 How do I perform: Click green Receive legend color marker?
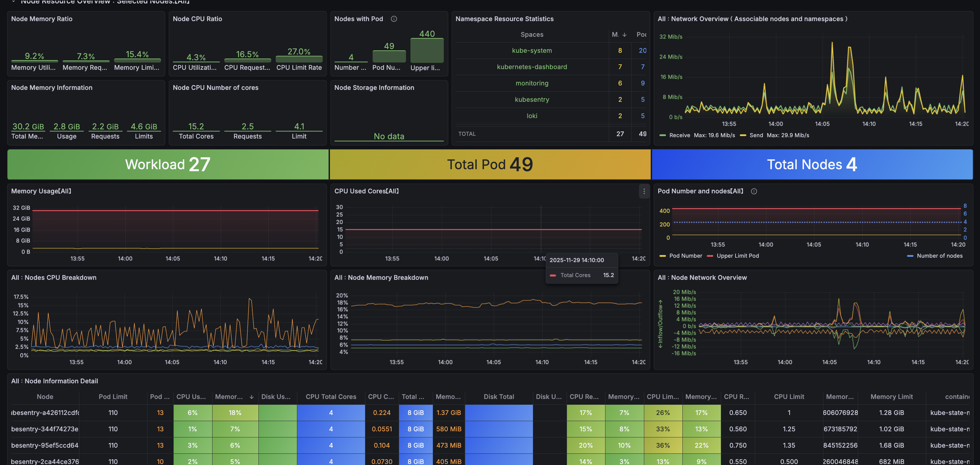(x=662, y=135)
